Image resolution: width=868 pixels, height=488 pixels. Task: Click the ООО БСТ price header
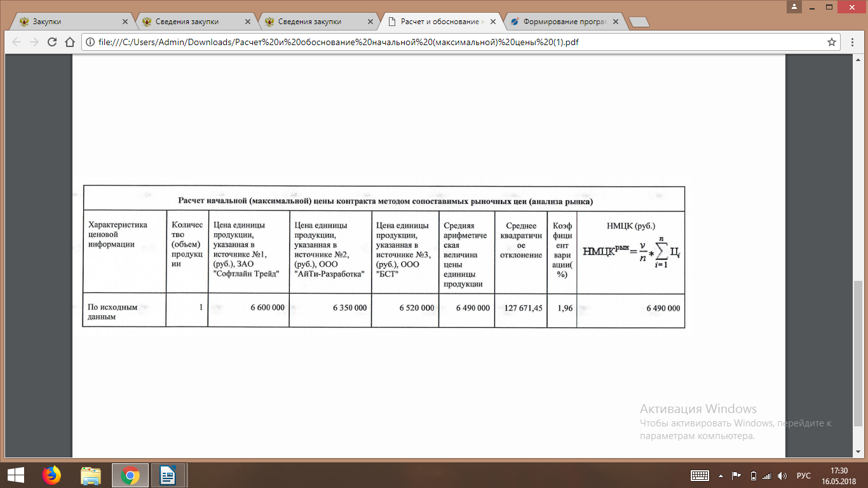point(405,252)
